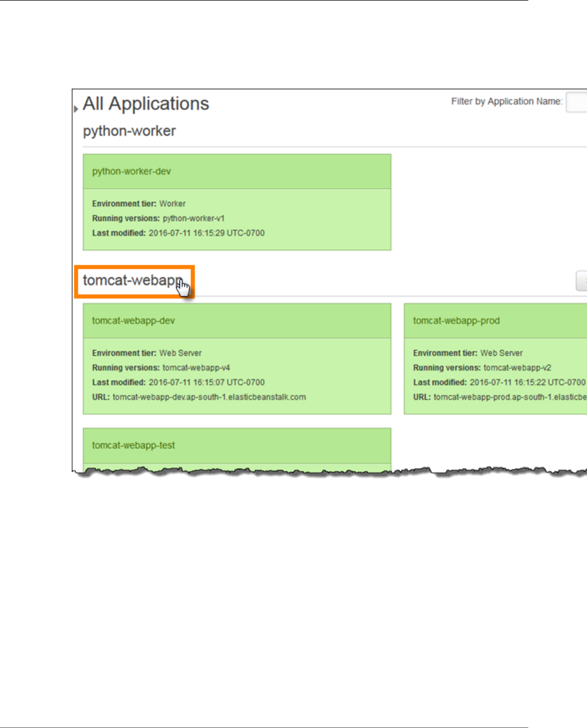Open tomcat-webapp-prod environment
Image resolution: width=587 pixels, height=728 pixels.
pos(456,321)
